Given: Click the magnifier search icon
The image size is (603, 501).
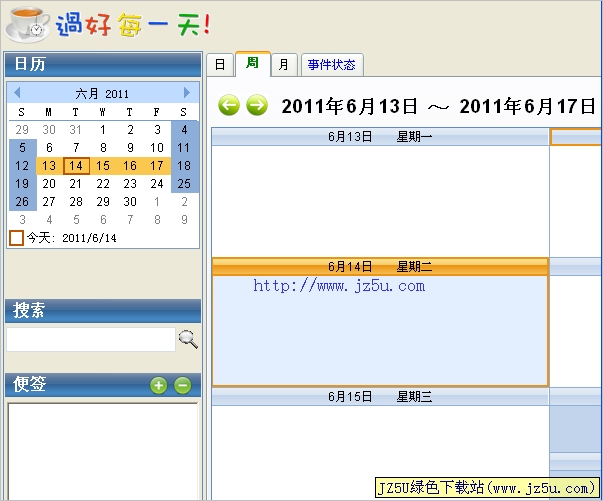Looking at the screenshot, I should coord(188,339).
